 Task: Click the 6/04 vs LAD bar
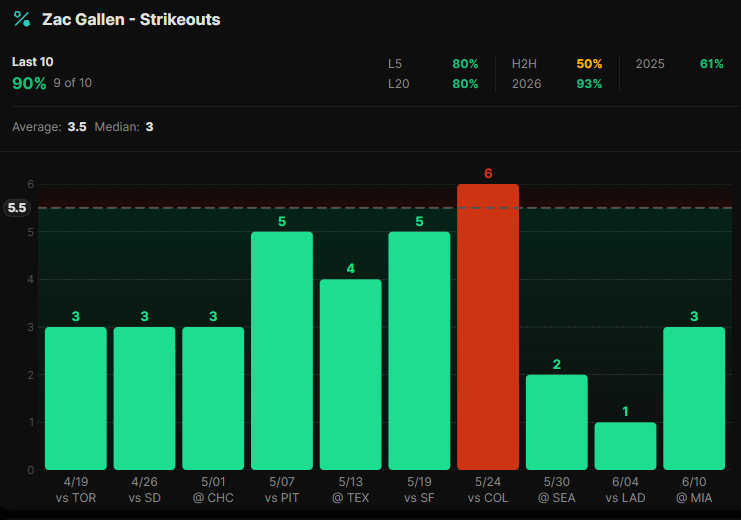coord(625,446)
